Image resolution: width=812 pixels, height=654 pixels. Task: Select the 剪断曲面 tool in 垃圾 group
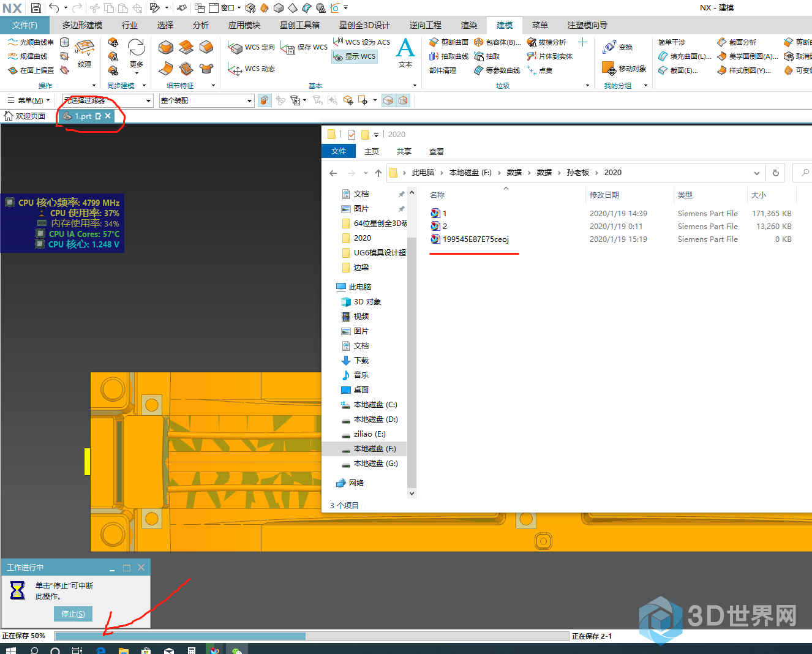(449, 42)
